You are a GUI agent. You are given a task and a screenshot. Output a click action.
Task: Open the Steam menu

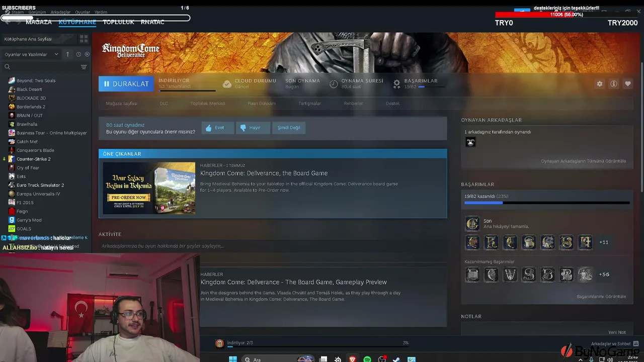click(x=15, y=12)
